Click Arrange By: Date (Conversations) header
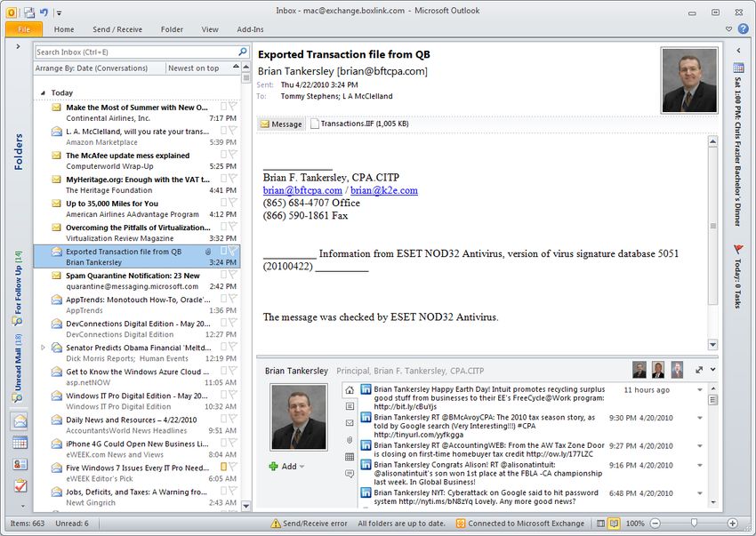The width and height of the screenshot is (756, 536). coord(92,68)
